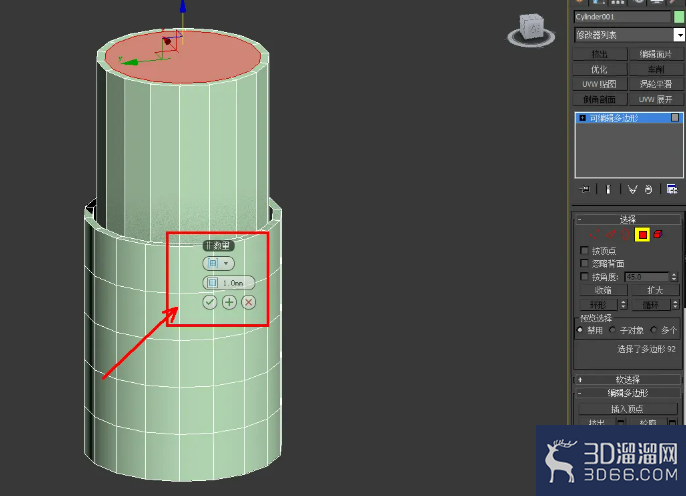Open inset type dropdown in caddy

(218, 263)
